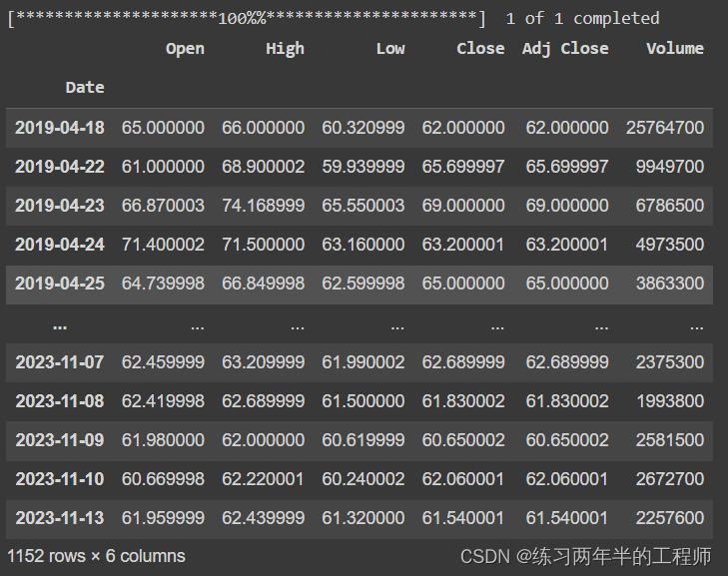Click Open value 64.739998
Image resolution: width=728 pixels, height=576 pixels.
[x=163, y=284]
